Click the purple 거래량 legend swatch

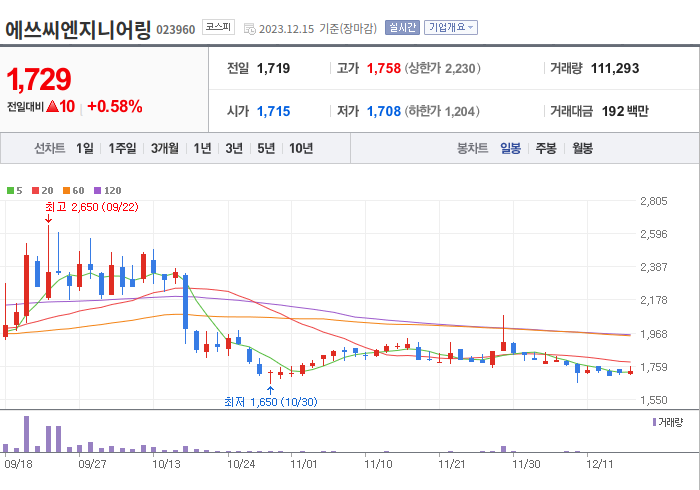(654, 422)
